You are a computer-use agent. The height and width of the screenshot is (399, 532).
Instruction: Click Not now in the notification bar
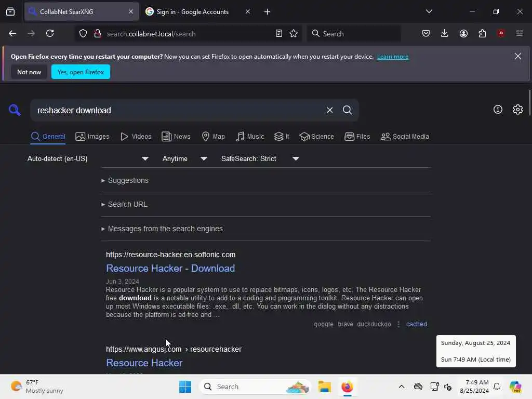click(29, 72)
